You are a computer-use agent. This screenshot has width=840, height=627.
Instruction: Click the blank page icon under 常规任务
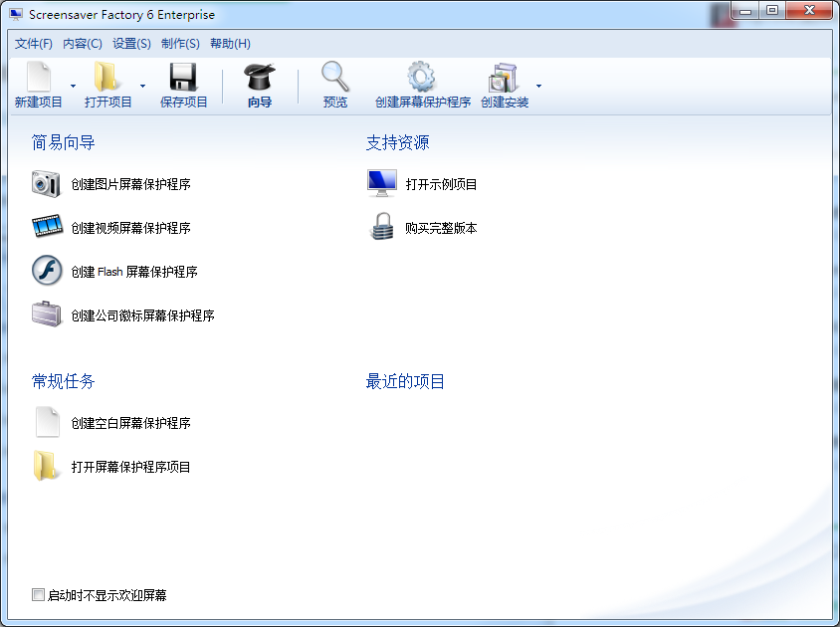click(x=47, y=422)
